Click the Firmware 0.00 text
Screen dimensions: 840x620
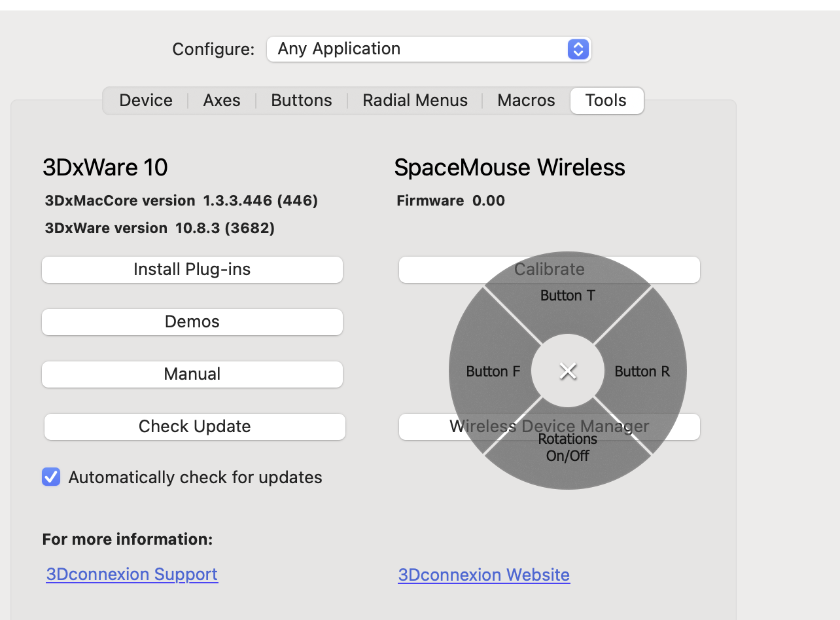point(451,200)
